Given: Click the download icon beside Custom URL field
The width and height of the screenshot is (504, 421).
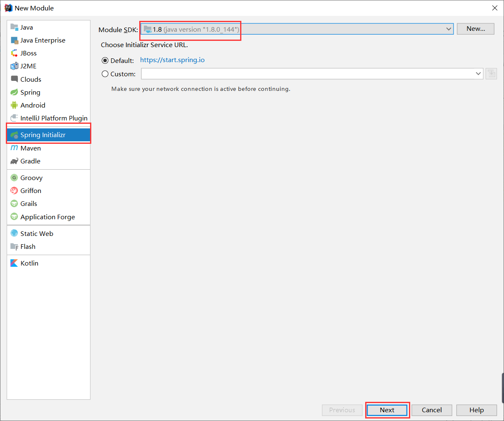Looking at the screenshot, I should [491, 74].
